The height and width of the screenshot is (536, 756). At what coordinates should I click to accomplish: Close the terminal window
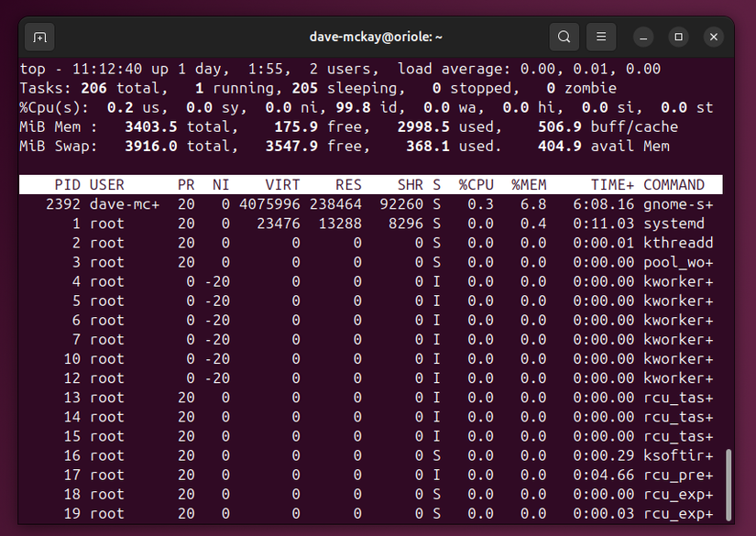click(713, 37)
